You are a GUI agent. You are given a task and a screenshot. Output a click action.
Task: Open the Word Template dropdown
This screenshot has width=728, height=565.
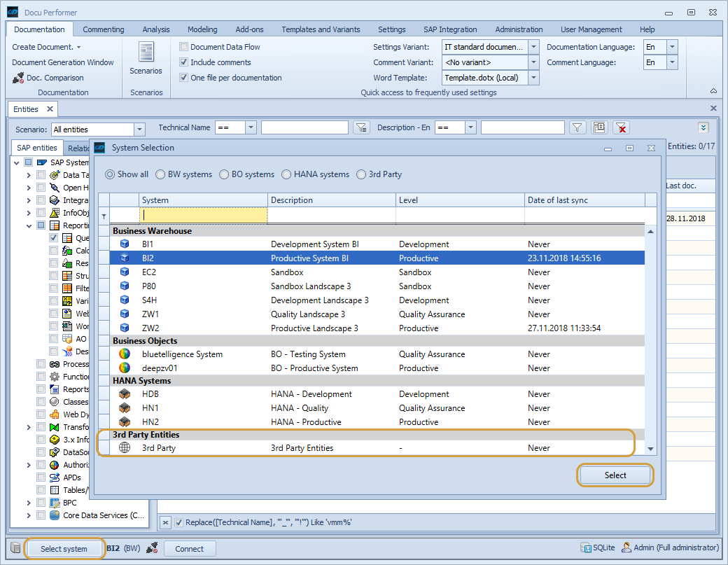point(535,78)
